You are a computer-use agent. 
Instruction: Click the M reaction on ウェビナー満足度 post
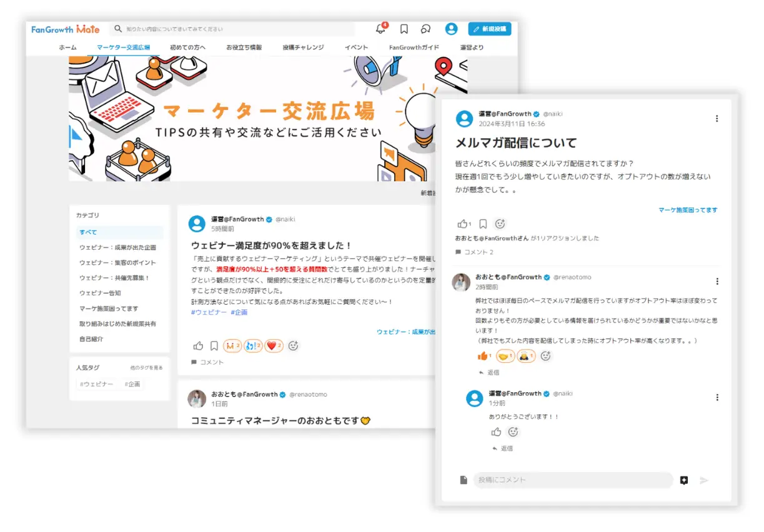(x=232, y=345)
